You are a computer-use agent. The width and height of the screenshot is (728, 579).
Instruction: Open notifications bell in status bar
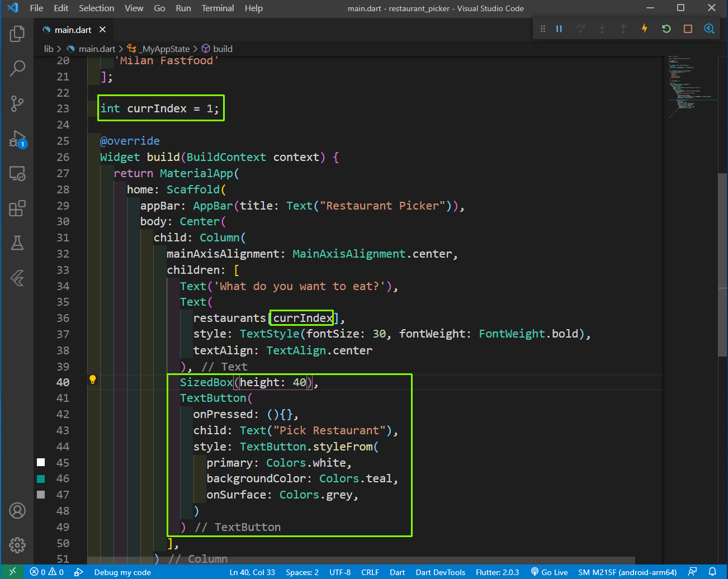pyautogui.click(x=712, y=572)
